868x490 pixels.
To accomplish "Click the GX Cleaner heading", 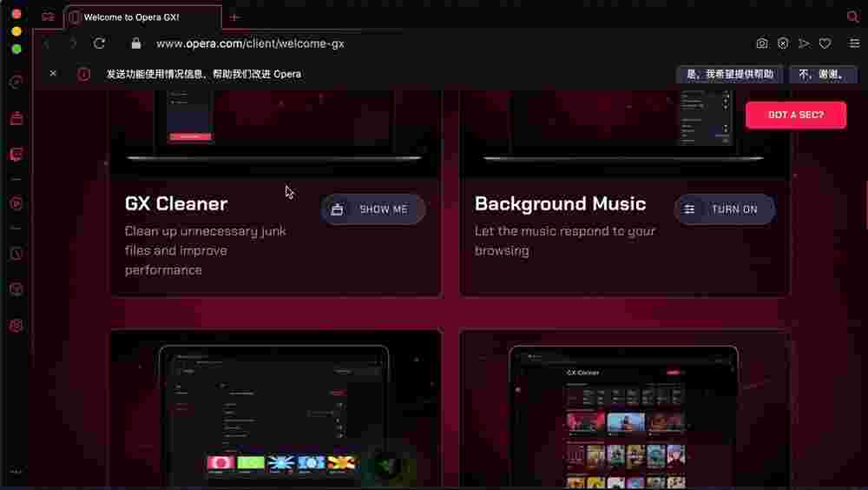I will 176,203.
